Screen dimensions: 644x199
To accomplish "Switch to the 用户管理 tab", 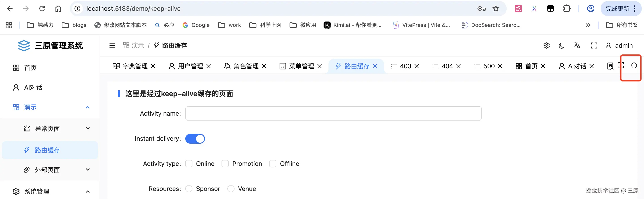I will click(186, 66).
